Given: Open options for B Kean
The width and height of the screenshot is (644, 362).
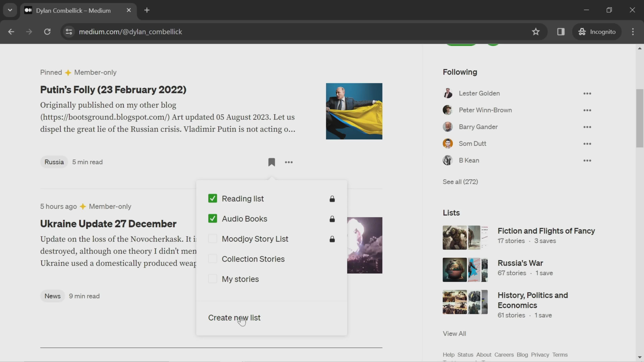Looking at the screenshot, I should 587,160.
